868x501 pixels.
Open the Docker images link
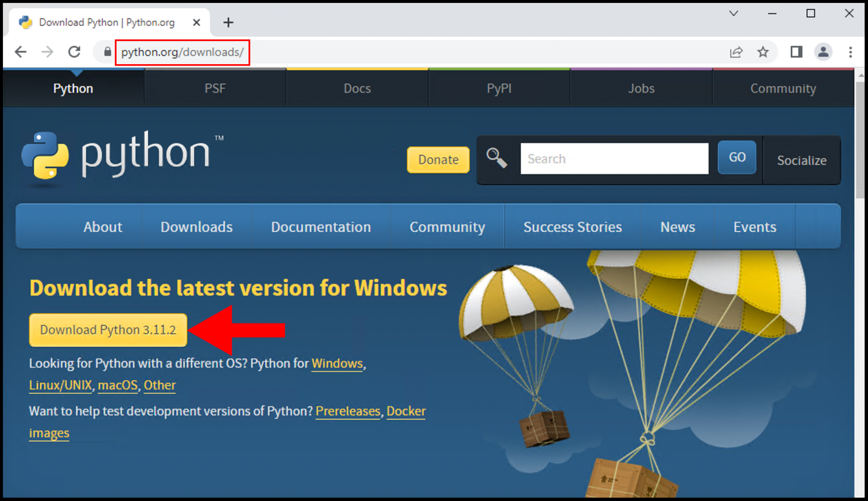click(x=406, y=411)
